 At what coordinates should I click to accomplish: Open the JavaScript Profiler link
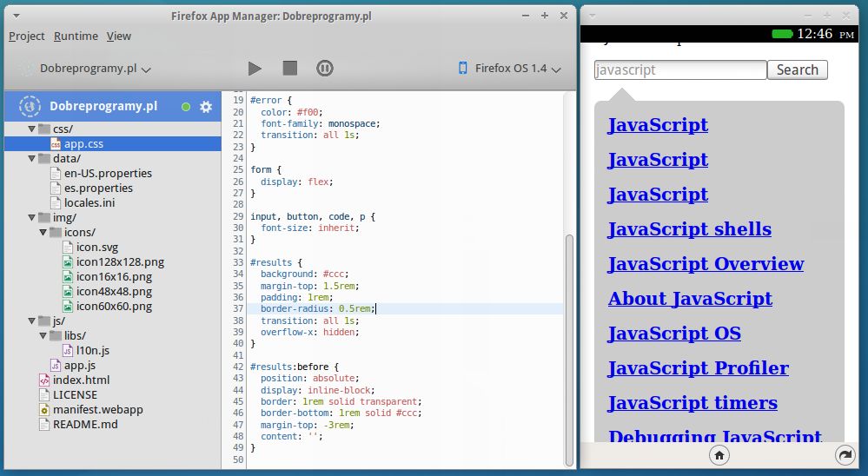coord(698,368)
